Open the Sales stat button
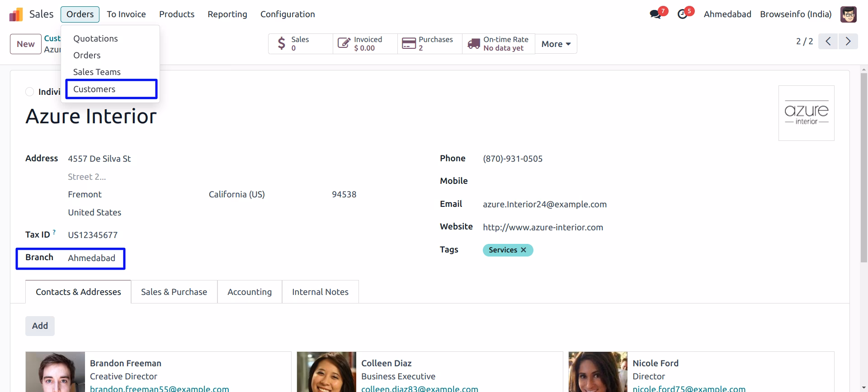 point(301,44)
